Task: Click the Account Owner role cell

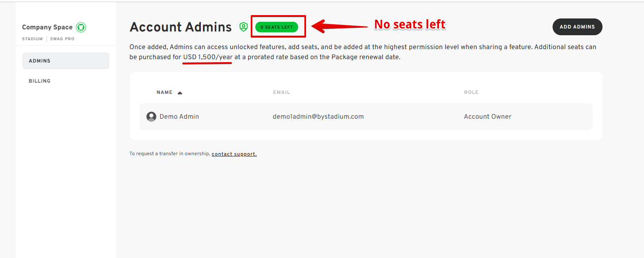Action: coord(488,117)
